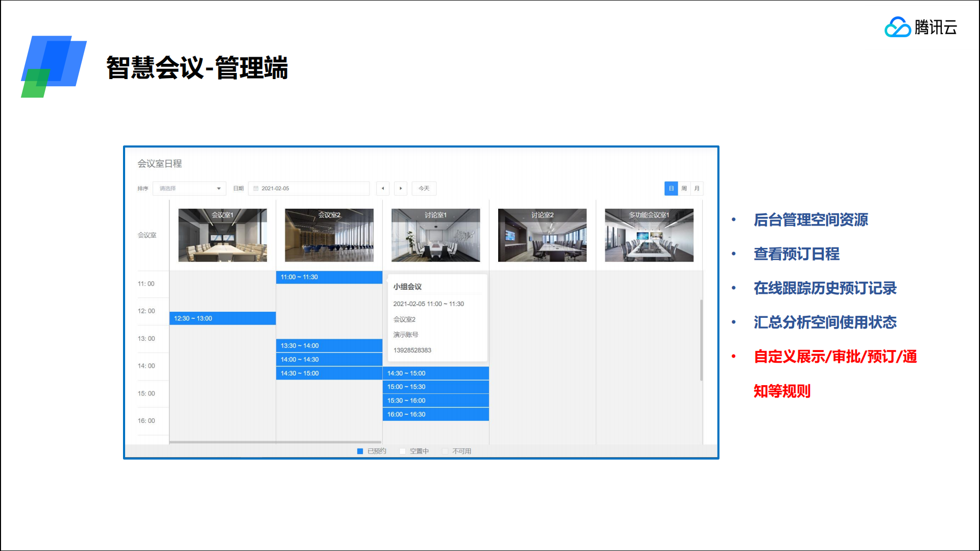
Task: Click the 已预约 blue legend swatch
Action: pyautogui.click(x=360, y=451)
